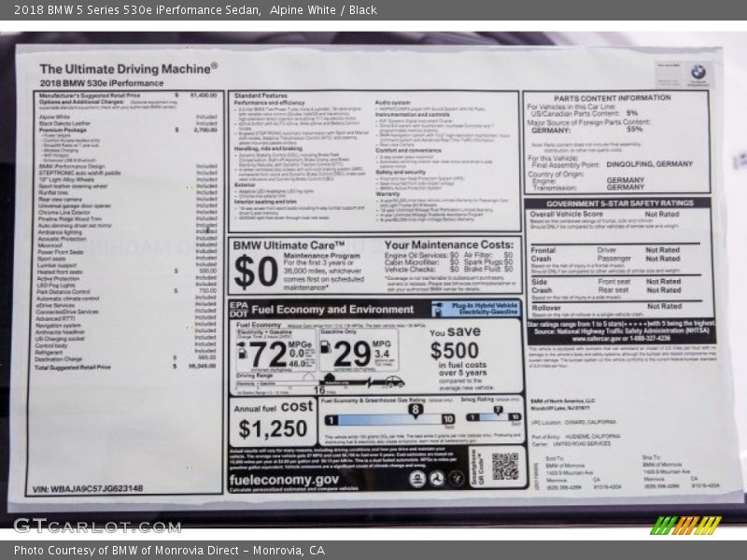Image resolution: width=747 pixels, height=560 pixels.
Task: Click the BMW roundel logo on the sticker
Action: point(698,73)
